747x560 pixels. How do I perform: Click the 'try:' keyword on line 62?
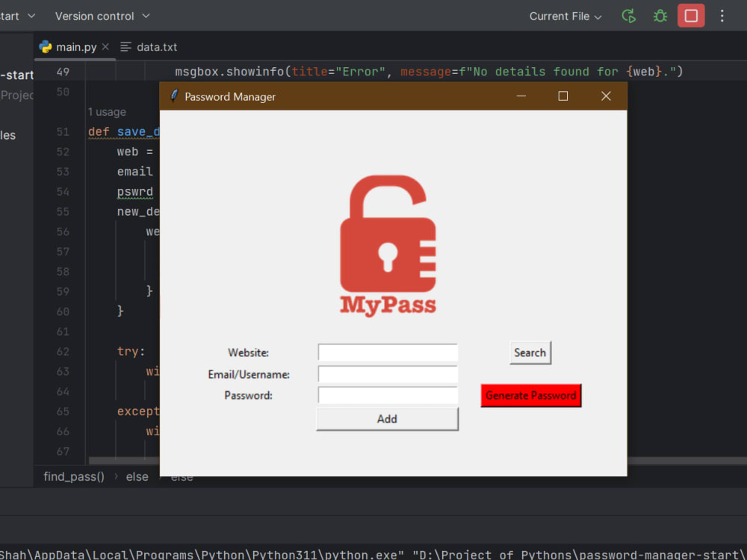click(131, 352)
